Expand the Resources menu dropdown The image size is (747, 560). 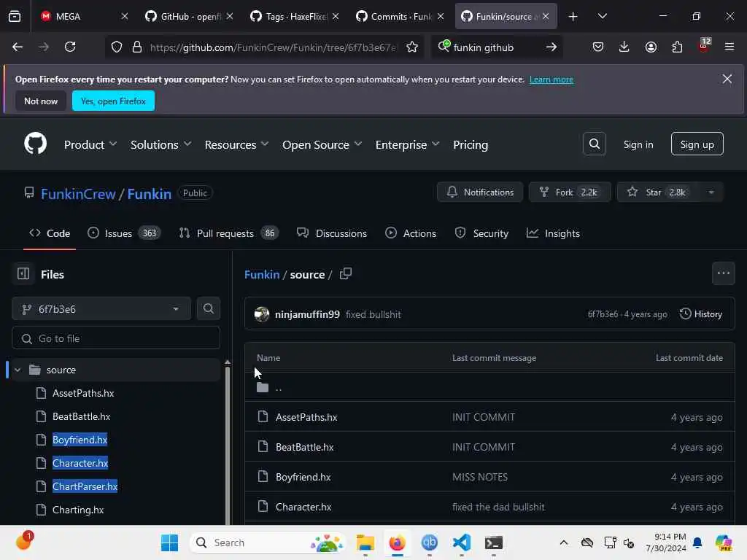(236, 144)
